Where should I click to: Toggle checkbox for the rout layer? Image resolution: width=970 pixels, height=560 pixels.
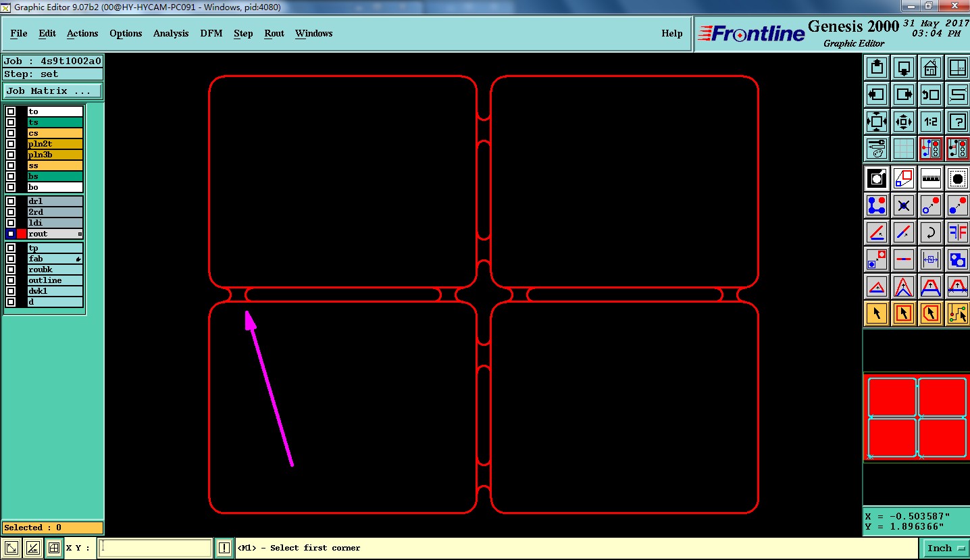pos(11,234)
